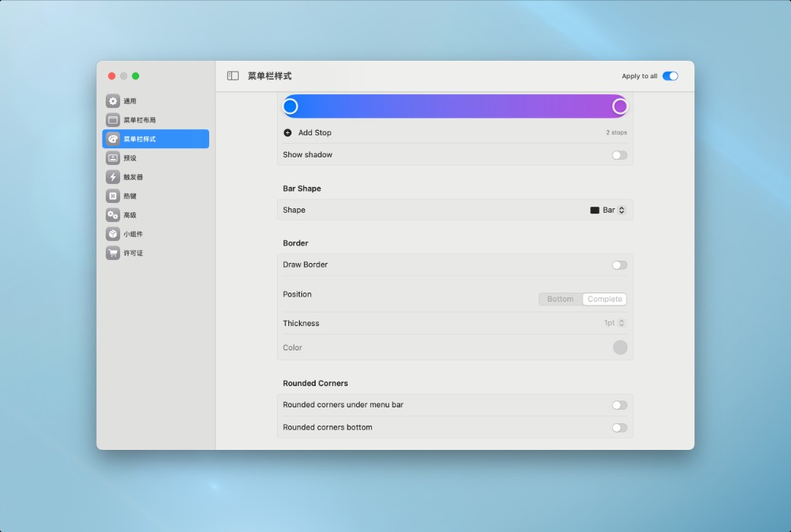This screenshot has width=791, height=532.
Task: Click the middle of the gradient bar
Action: [455, 106]
